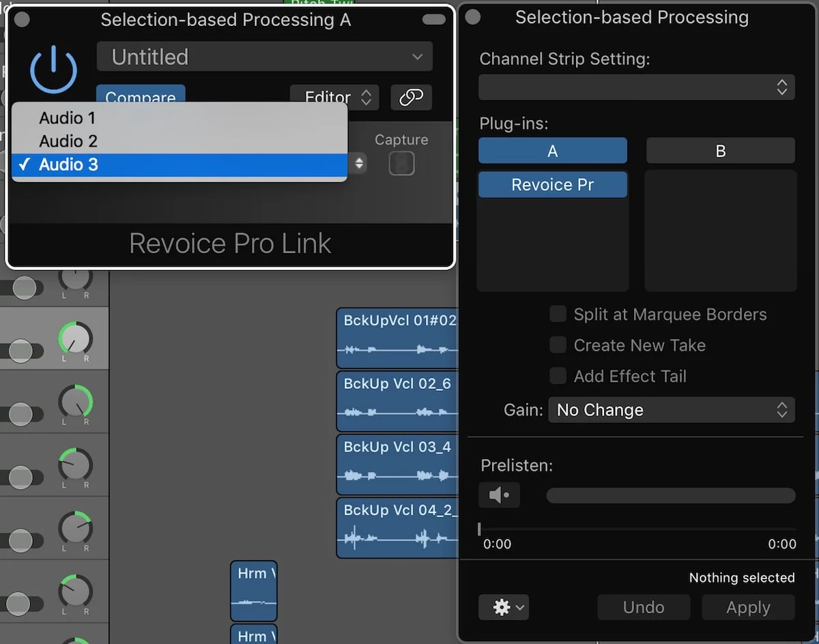This screenshot has width=819, height=644.
Task: Select the BckUp Vcl 03_4 audio region
Action: [397, 464]
